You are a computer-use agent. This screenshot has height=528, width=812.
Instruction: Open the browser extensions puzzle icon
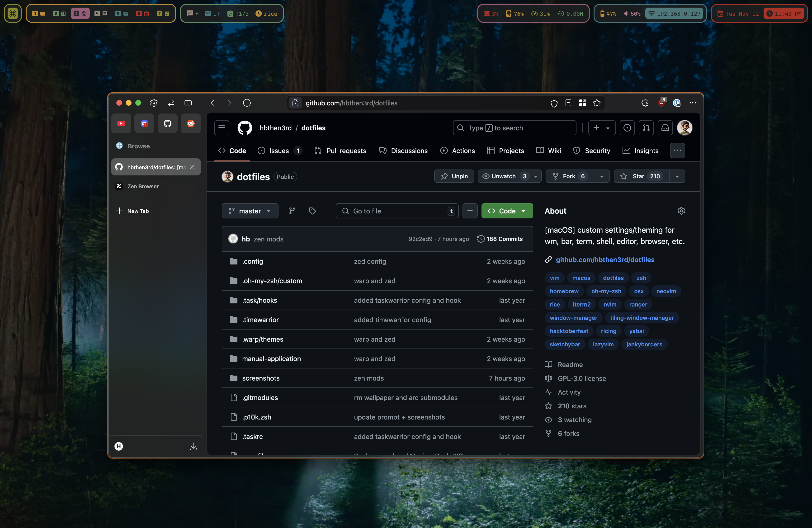[645, 103]
